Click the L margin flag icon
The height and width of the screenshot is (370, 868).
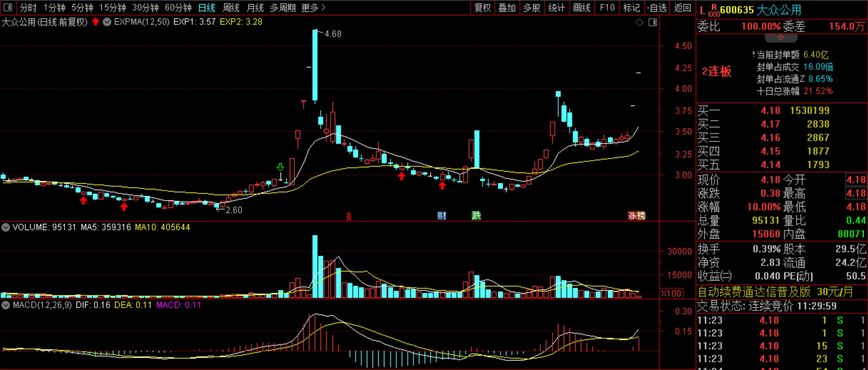(702, 10)
